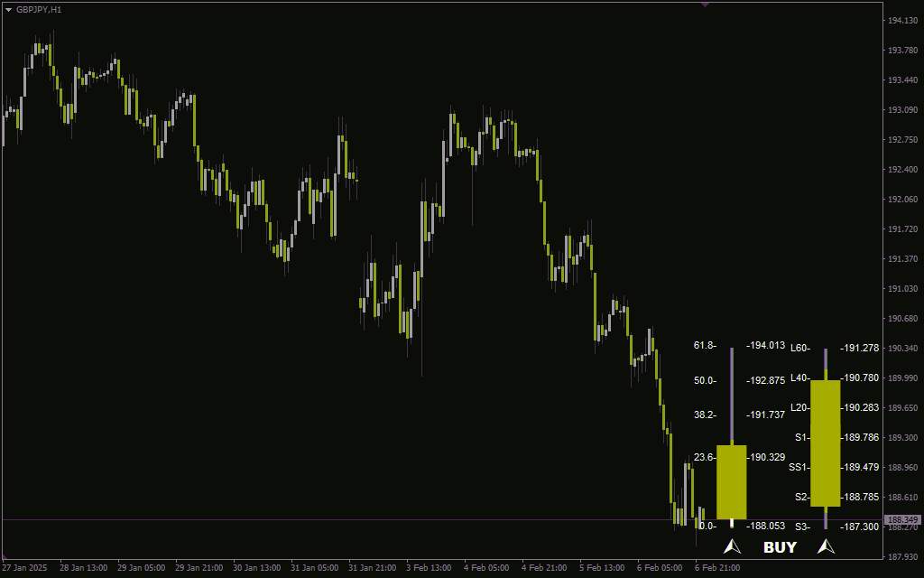Open the dropdown triangle beside GBPJPY,H1
This screenshot has width=924, height=578.
tap(8, 10)
